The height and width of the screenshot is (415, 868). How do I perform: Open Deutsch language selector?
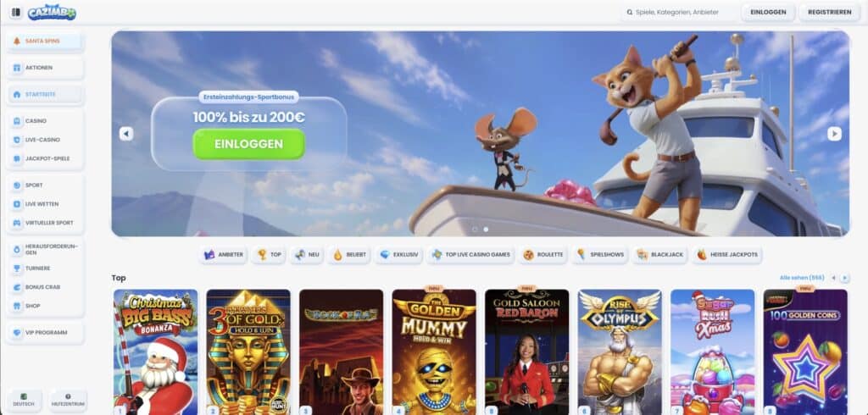click(24, 400)
